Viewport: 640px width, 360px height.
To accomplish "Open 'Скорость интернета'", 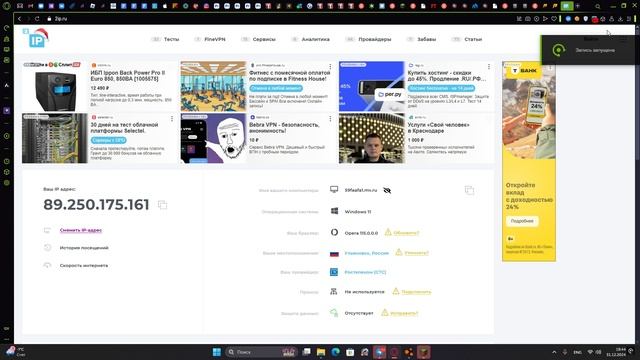I will (84, 265).
